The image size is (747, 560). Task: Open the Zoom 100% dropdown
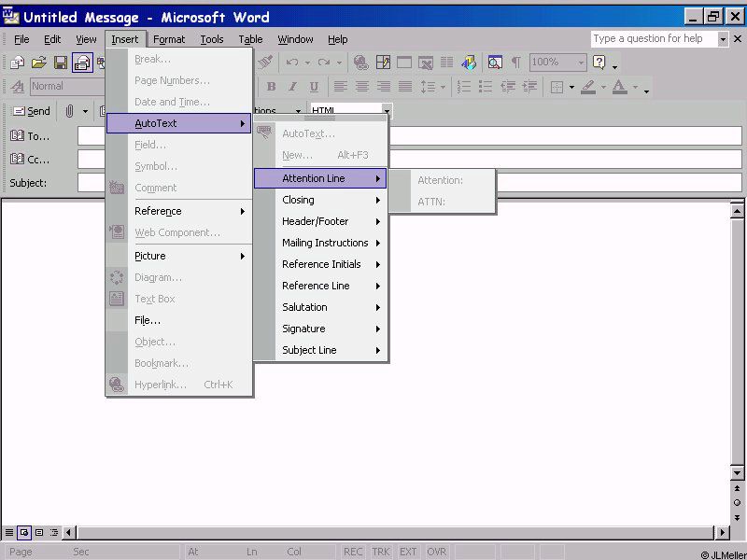click(x=580, y=63)
